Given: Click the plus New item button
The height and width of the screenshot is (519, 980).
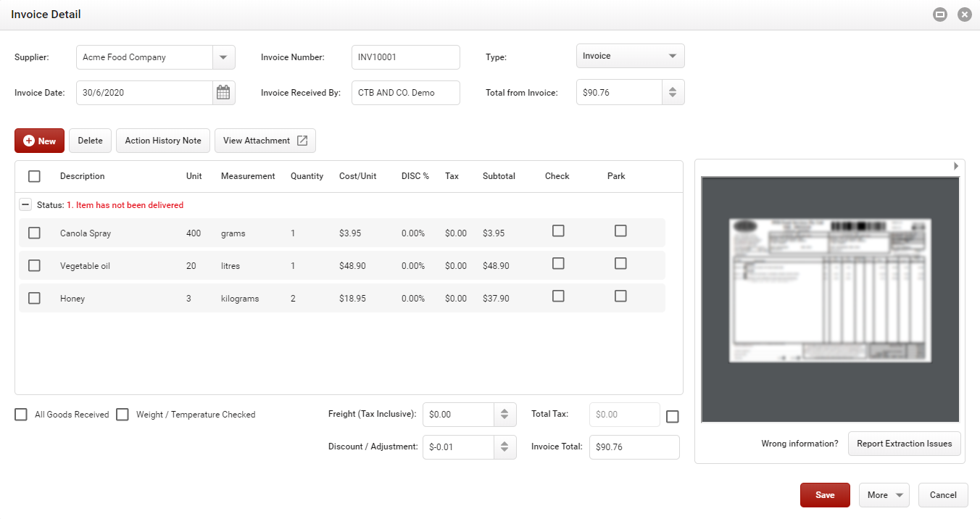Looking at the screenshot, I should tap(40, 141).
